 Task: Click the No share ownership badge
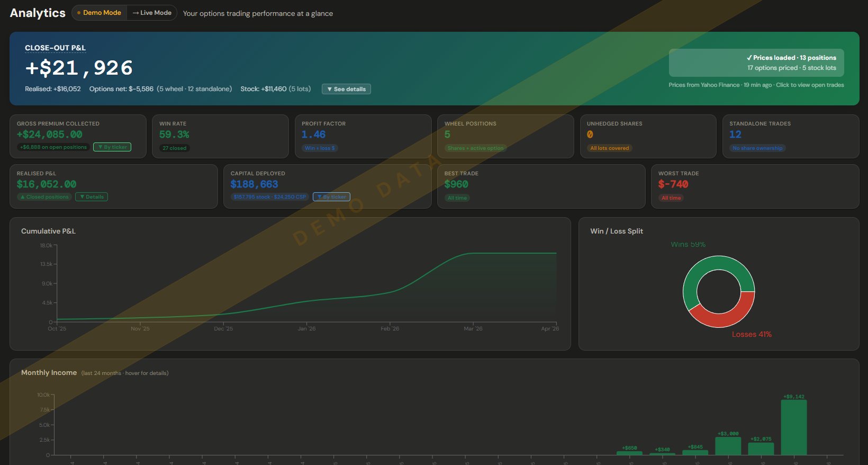coord(757,148)
